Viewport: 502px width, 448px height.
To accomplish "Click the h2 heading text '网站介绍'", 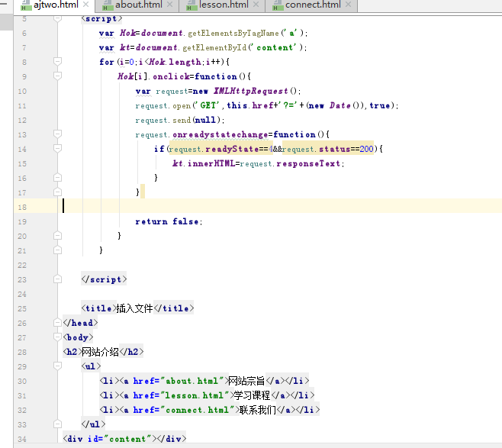I will [100, 352].
